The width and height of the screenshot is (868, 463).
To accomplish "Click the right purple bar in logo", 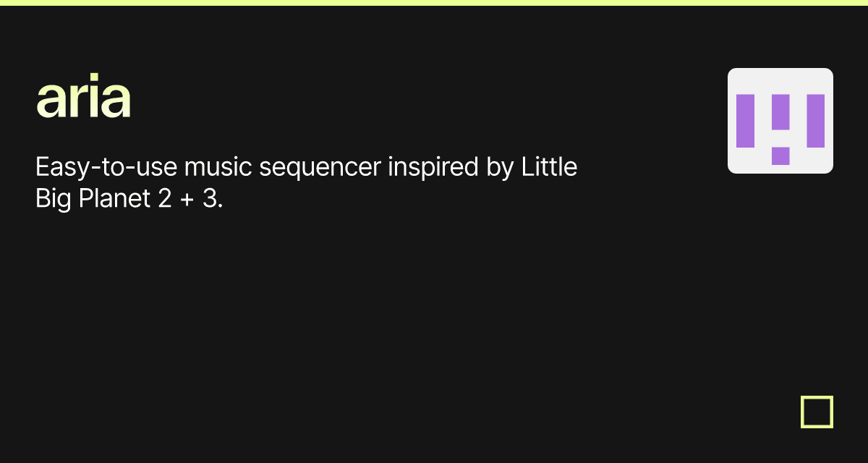I will tap(815, 121).
